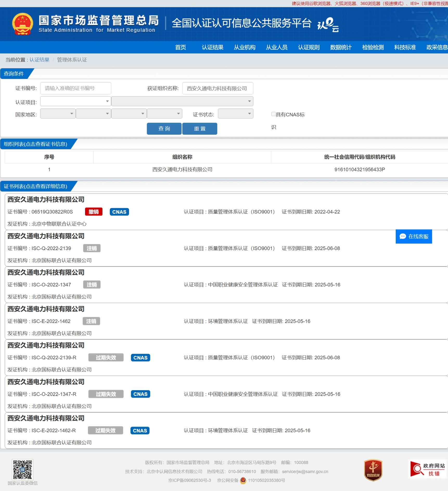448x491 pixels.
Task: Open 认证结果 navigation menu
Action: [x=213, y=47]
